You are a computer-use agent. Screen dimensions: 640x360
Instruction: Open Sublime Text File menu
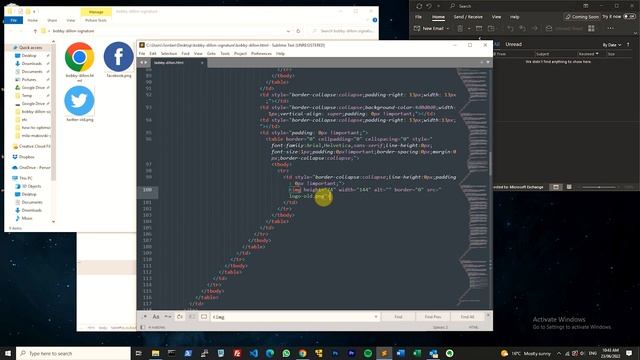(142, 53)
